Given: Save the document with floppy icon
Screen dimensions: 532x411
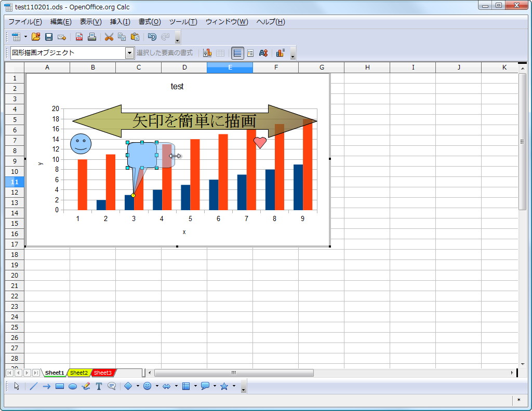Looking at the screenshot, I should pos(49,37).
